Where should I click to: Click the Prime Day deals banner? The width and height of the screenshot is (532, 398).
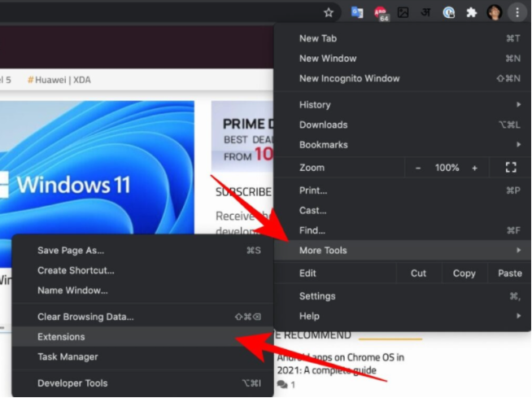[242, 137]
